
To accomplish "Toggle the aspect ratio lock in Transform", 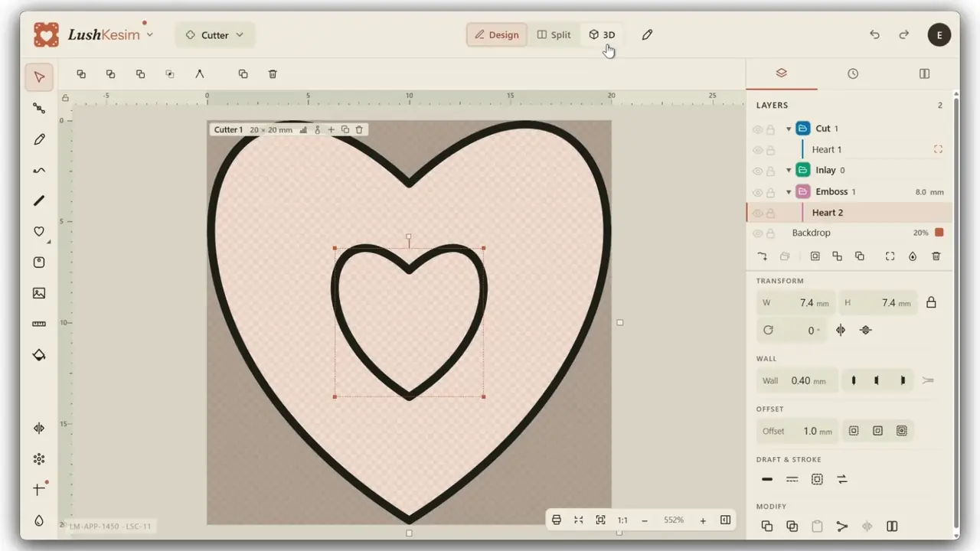I will [x=931, y=302].
